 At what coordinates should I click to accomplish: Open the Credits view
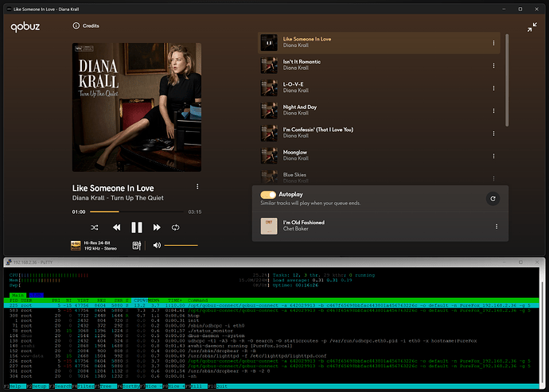tap(86, 26)
